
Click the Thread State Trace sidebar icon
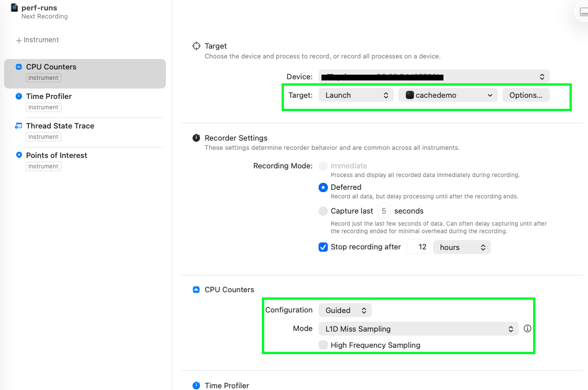point(19,126)
